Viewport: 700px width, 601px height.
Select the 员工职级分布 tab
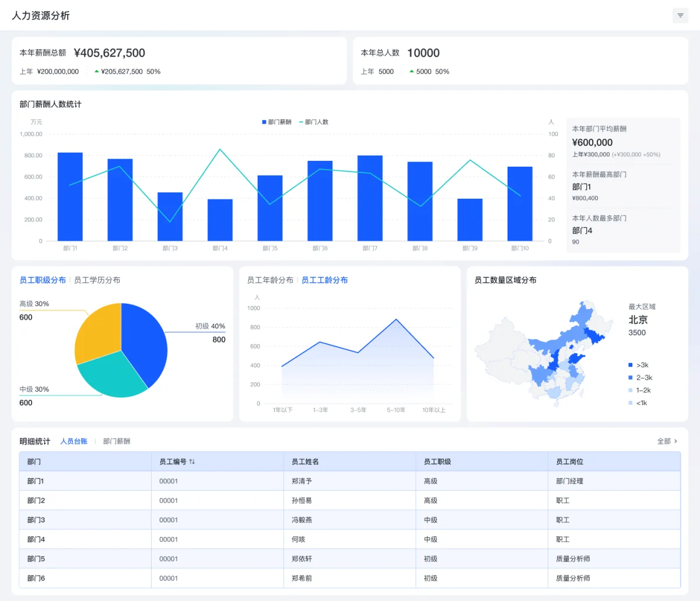(43, 280)
